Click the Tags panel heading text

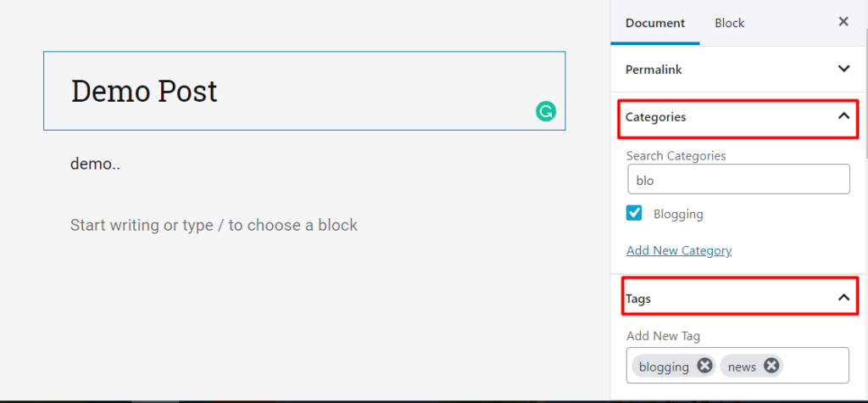tap(638, 299)
